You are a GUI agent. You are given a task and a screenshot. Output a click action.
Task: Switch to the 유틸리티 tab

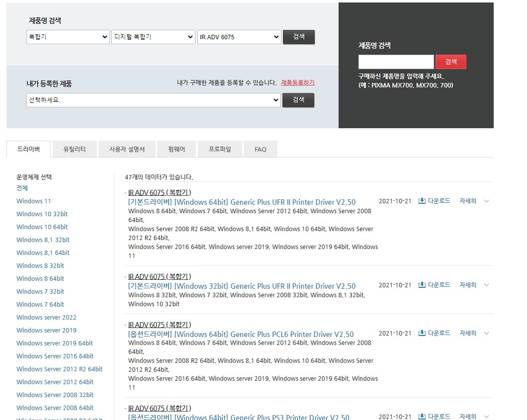(75, 149)
